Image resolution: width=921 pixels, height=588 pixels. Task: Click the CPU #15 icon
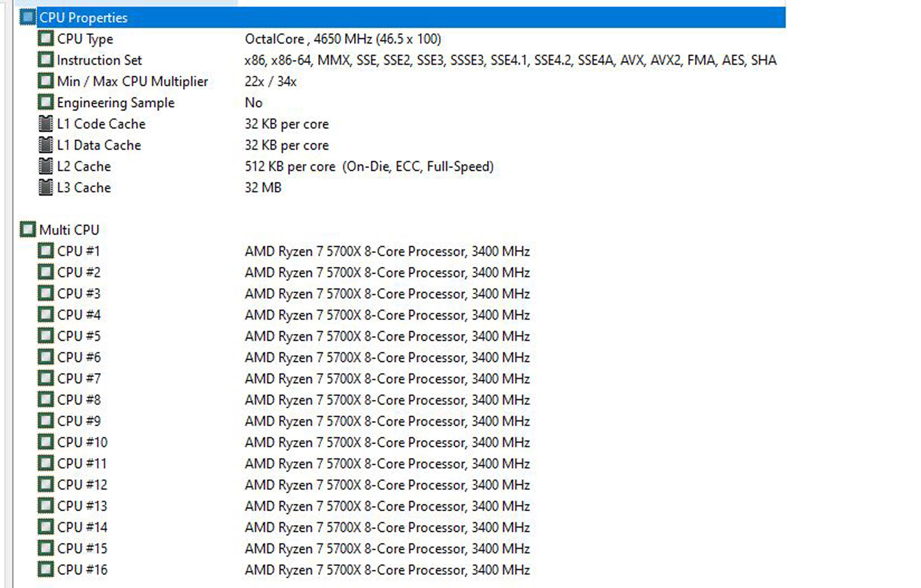coord(46,548)
